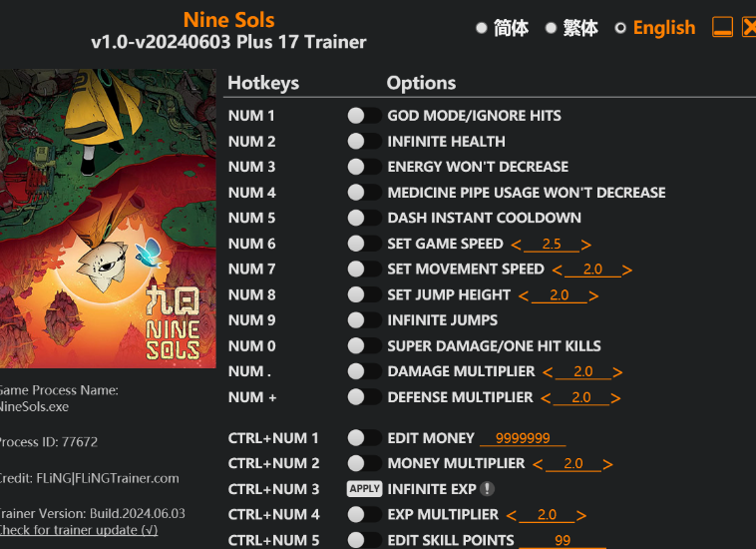The image size is (756, 549).
Task: Lower defense multiplier with left arrow
Action: (546, 398)
